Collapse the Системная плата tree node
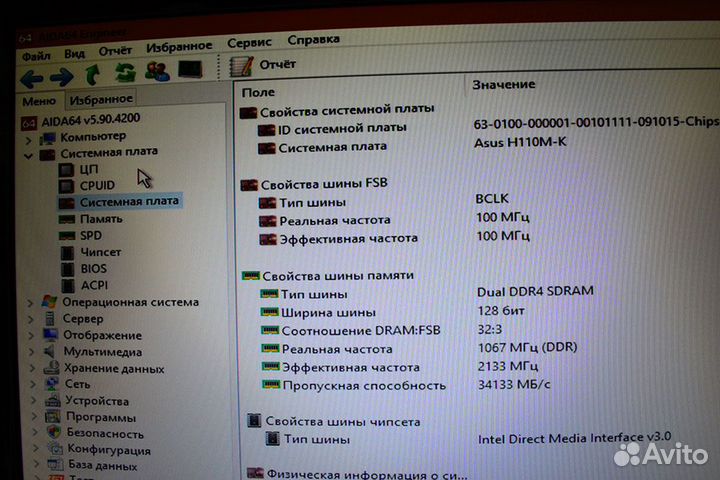This screenshot has height=480, width=720. [28, 156]
